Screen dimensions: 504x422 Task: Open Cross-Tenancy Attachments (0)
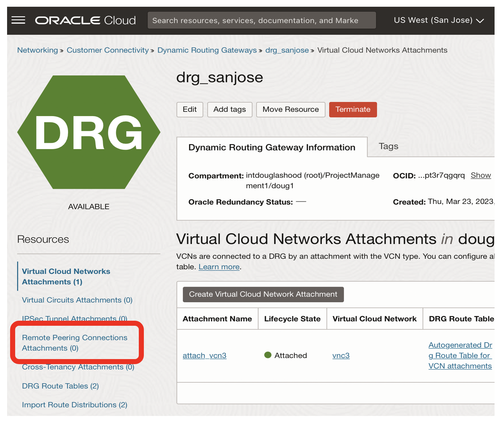tap(78, 367)
